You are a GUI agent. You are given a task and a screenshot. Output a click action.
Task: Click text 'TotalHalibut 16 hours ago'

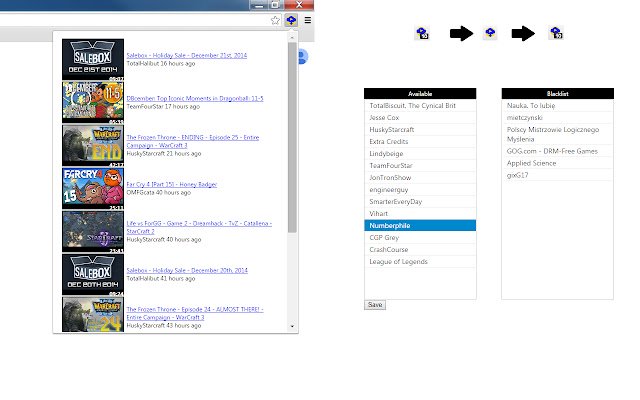[160, 64]
